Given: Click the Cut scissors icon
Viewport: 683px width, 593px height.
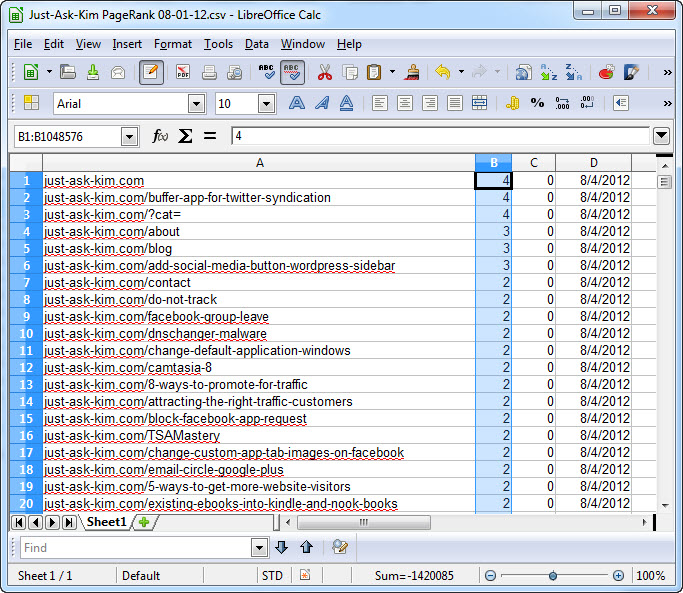Looking at the screenshot, I should 324,72.
